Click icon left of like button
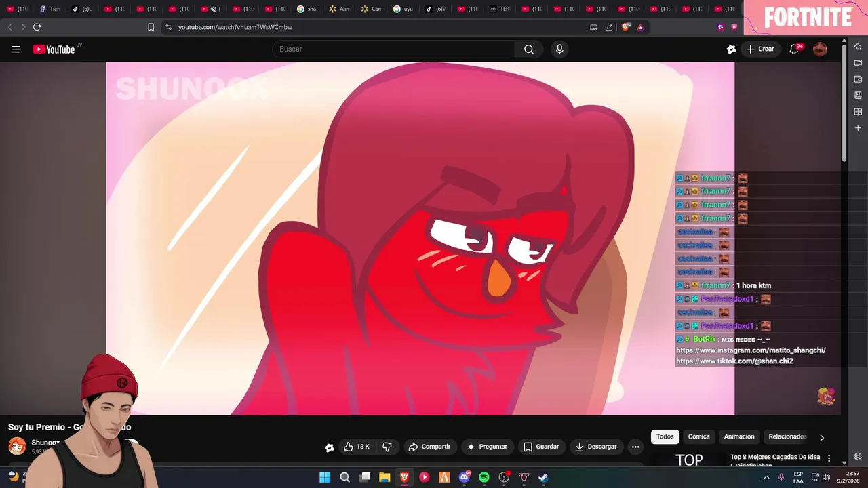Viewport: 868px width, 488px height. [330, 447]
